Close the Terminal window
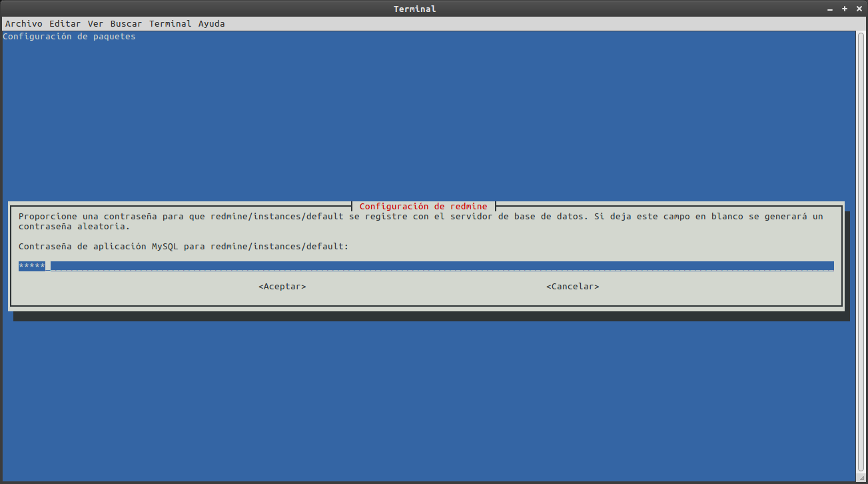The width and height of the screenshot is (868, 484). (859, 9)
